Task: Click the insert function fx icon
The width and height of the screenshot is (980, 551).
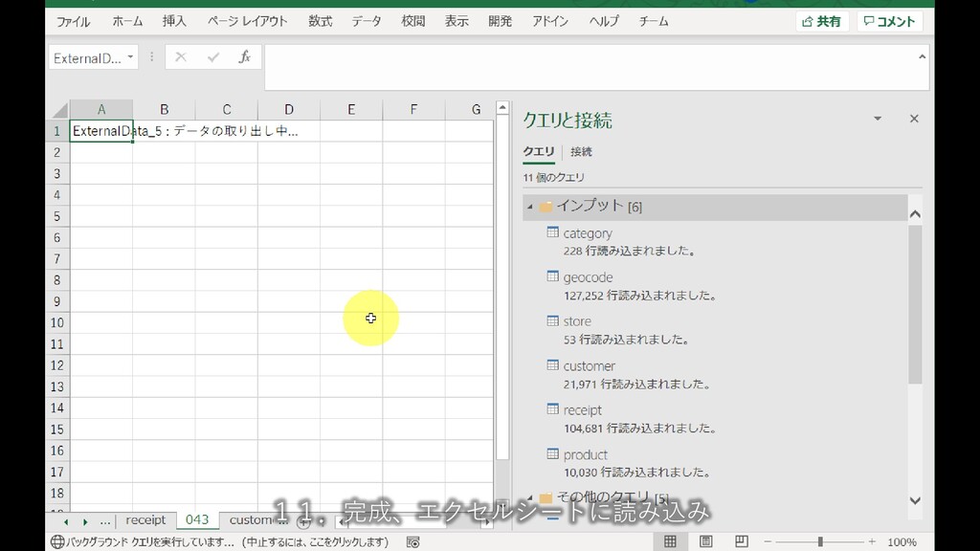Action: 244,57
